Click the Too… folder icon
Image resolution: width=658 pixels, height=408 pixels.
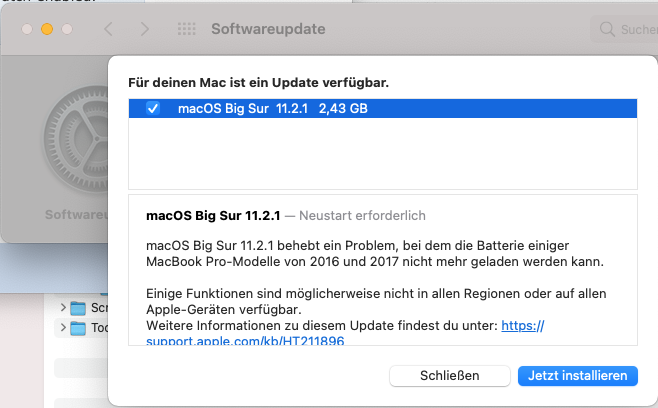tap(79, 328)
